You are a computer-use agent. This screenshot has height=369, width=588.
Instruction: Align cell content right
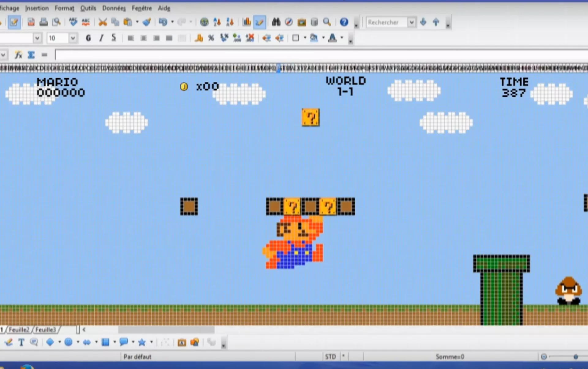click(x=156, y=38)
